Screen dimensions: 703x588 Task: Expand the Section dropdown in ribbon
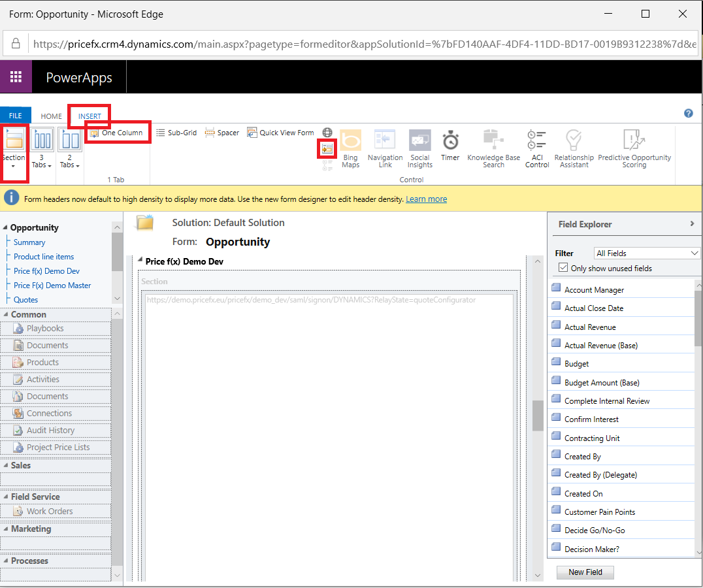pos(13,166)
